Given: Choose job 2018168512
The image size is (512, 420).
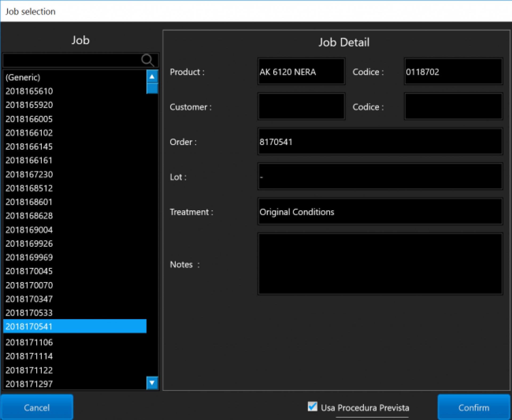Looking at the screenshot, I should (29, 188).
